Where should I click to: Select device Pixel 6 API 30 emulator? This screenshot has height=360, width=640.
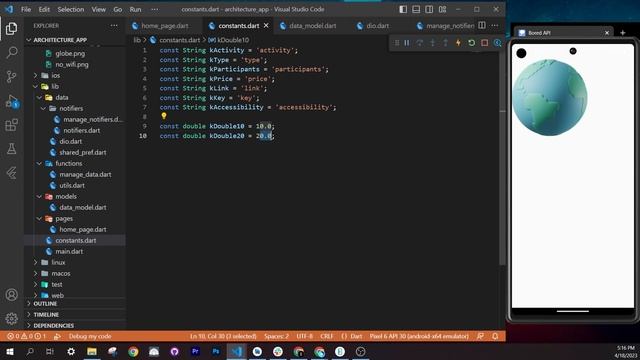coord(419,336)
